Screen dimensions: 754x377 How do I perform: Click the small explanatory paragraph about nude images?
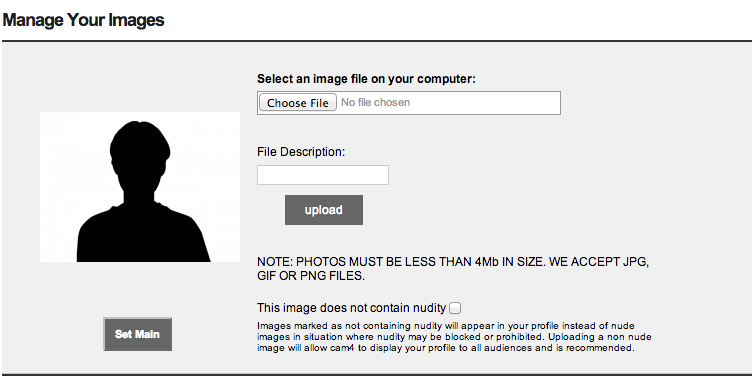point(454,336)
